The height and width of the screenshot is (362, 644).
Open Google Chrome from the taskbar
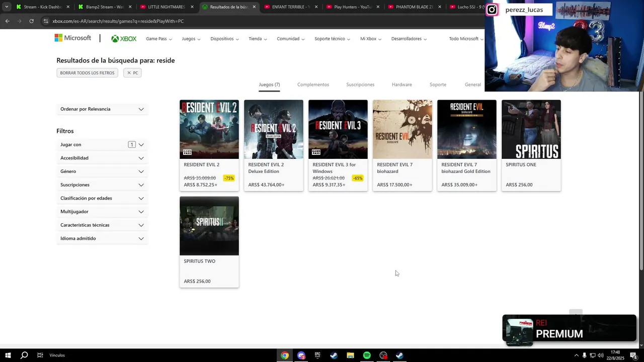point(285,355)
